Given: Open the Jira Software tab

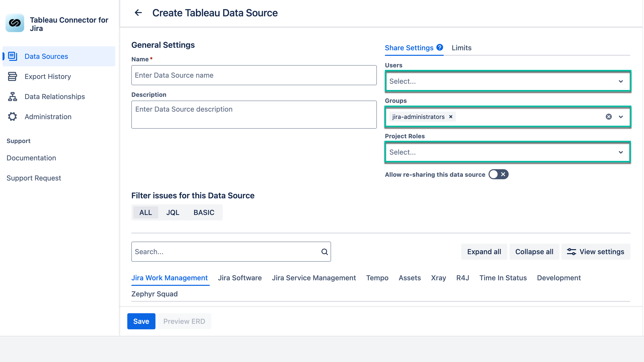Looking at the screenshot, I should [x=240, y=278].
